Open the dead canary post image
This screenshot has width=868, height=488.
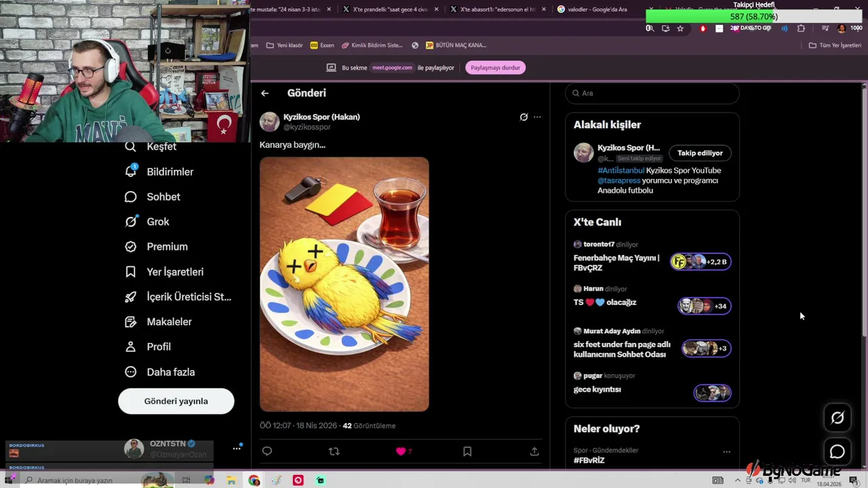pyautogui.click(x=344, y=285)
